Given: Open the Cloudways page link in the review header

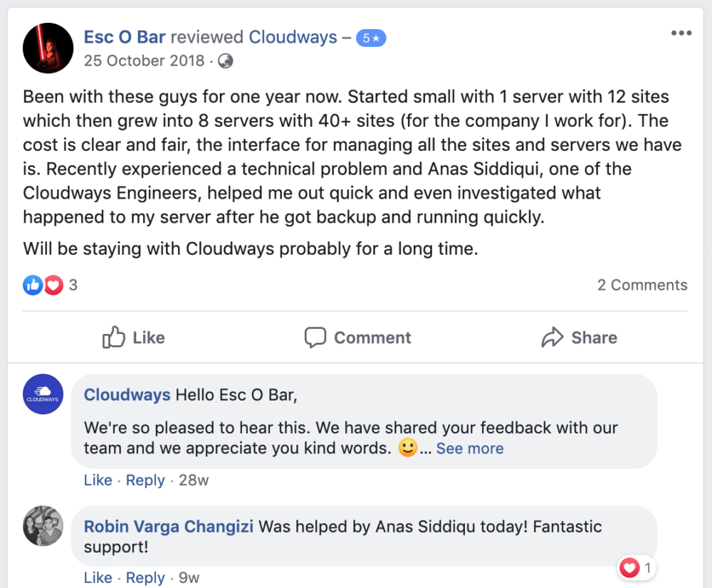Looking at the screenshot, I should point(293,37).
